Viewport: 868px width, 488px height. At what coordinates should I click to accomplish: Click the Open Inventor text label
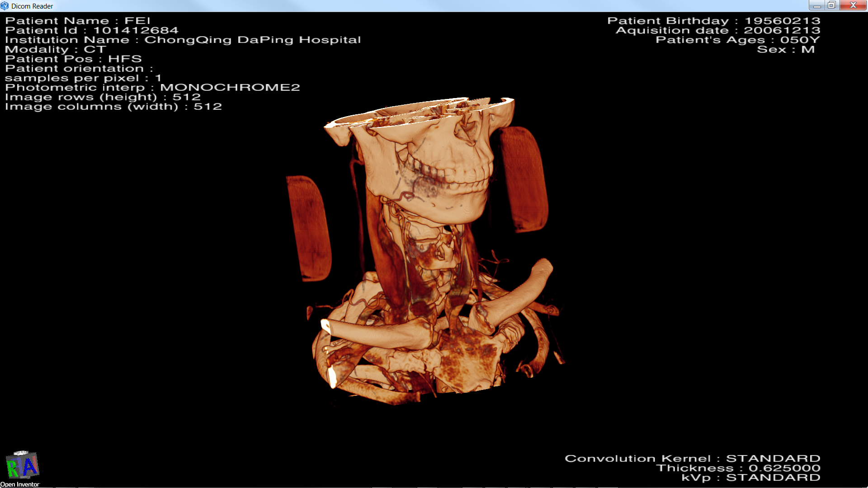[20, 484]
